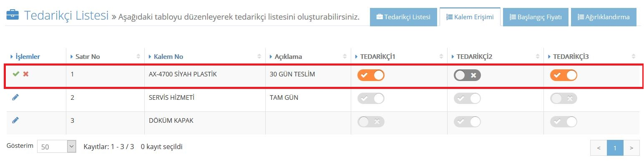Edit DÖKÜM KAPAK row with pencil icon

click(16, 120)
